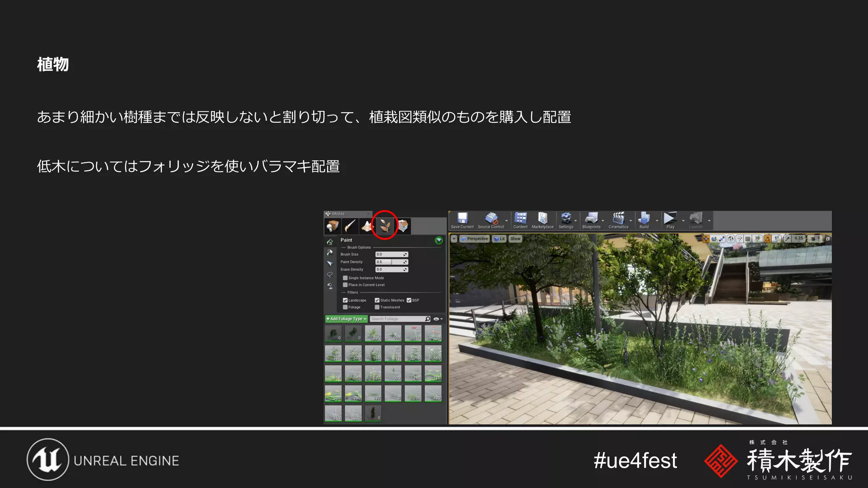Open the 0.25 scale snap value menu
The width and height of the screenshot is (868, 488).
pos(798,239)
